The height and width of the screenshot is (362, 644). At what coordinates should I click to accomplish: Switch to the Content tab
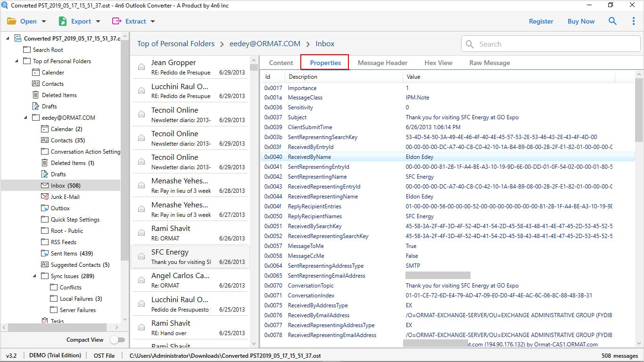281,63
